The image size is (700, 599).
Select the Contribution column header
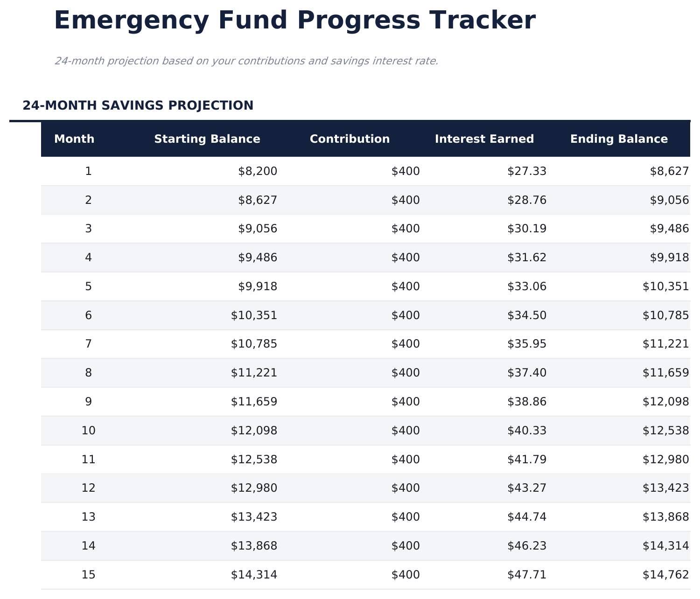pos(350,139)
